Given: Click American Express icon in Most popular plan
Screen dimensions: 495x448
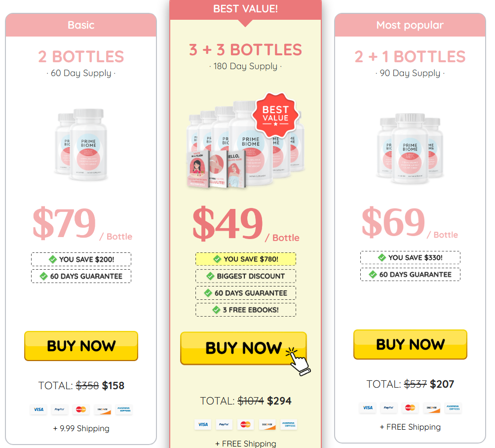Looking at the screenshot, I should pyautogui.click(x=453, y=408).
